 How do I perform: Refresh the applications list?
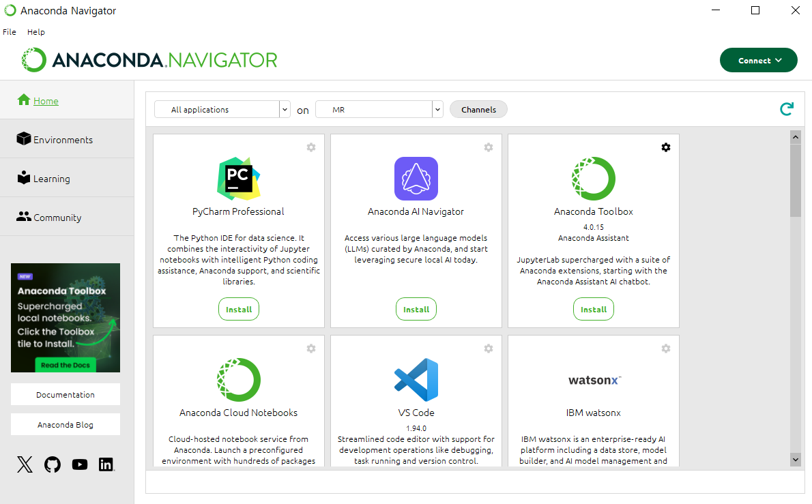(x=787, y=108)
